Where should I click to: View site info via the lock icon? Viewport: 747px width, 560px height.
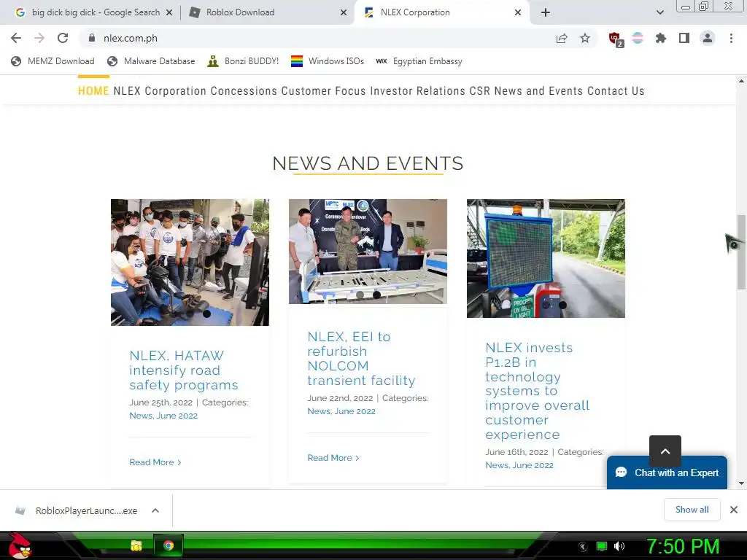click(x=92, y=38)
